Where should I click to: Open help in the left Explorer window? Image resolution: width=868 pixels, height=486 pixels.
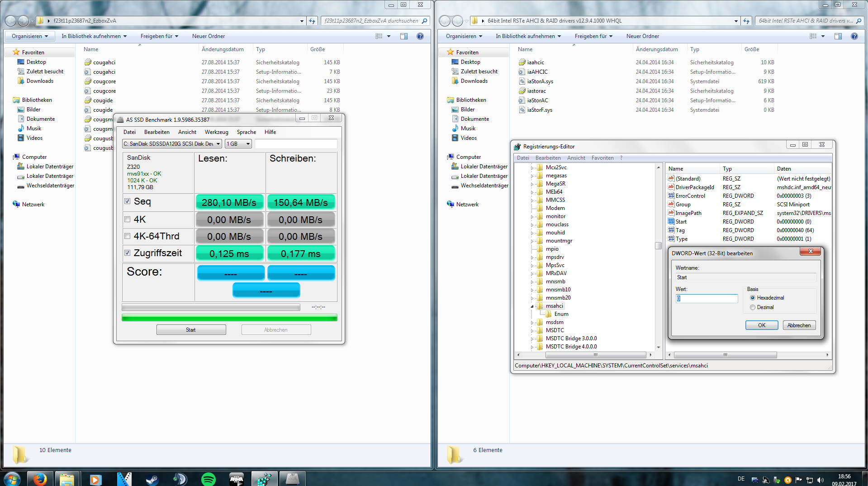point(420,36)
